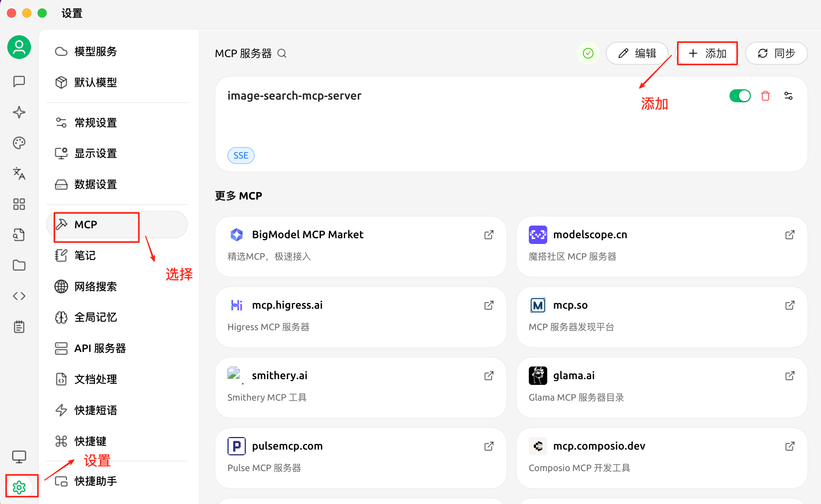This screenshot has height=504, width=821.
Task: Open the glama.ai card
Action: click(x=662, y=388)
